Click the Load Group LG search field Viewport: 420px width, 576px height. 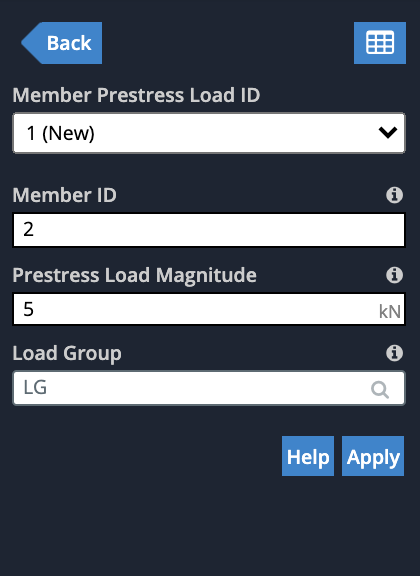pyautogui.click(x=209, y=388)
